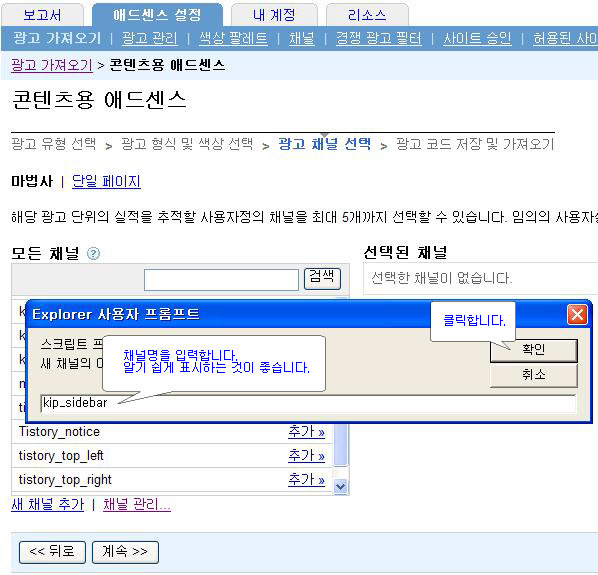Click the channel list scroll down arrow

click(341, 487)
